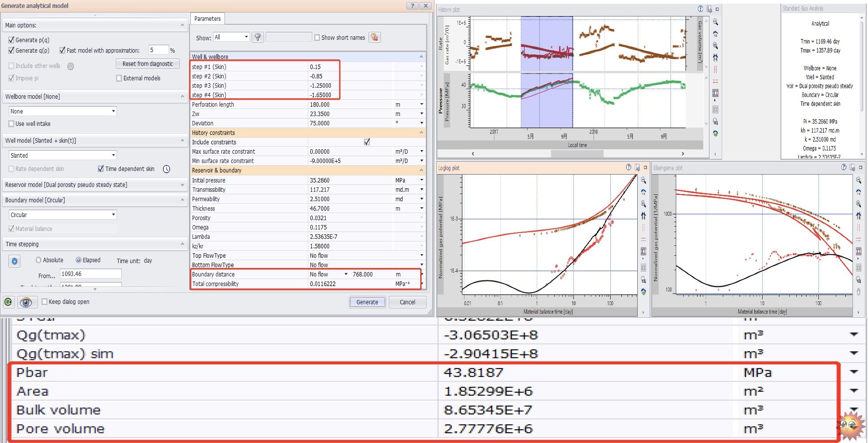
Task: Toggle vertical gridlines in History plot
Action: click(715, 70)
